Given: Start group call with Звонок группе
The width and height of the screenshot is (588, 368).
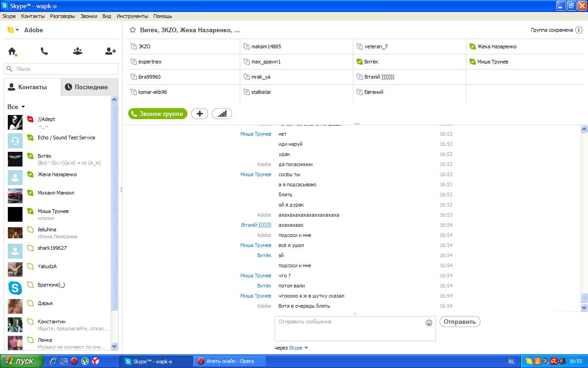Looking at the screenshot, I should [158, 114].
